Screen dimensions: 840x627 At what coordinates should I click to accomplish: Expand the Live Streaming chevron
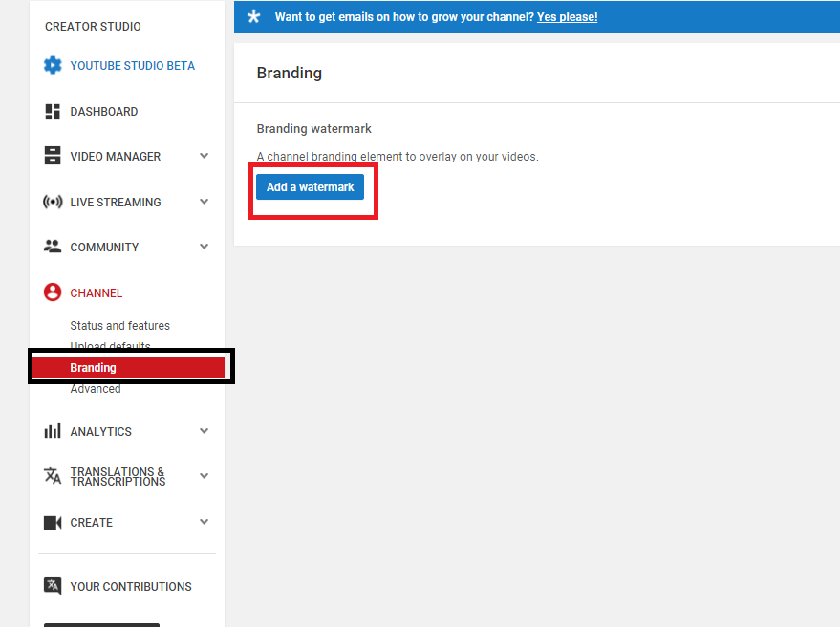tap(205, 202)
